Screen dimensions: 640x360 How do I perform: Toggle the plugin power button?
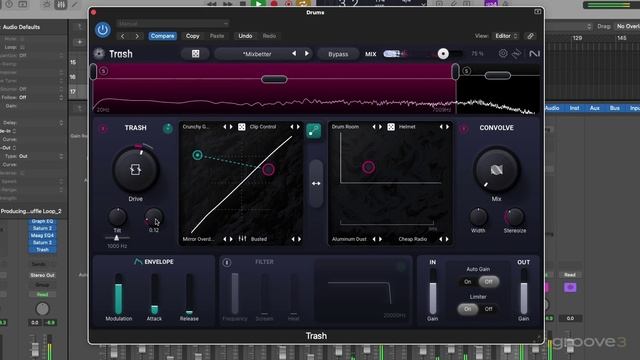click(103, 30)
